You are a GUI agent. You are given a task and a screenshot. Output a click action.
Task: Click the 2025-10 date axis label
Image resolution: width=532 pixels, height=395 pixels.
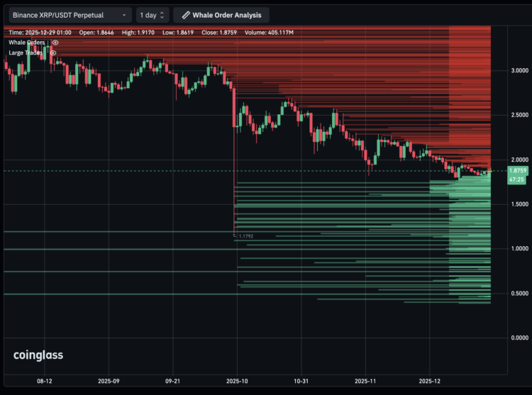pyautogui.click(x=237, y=381)
